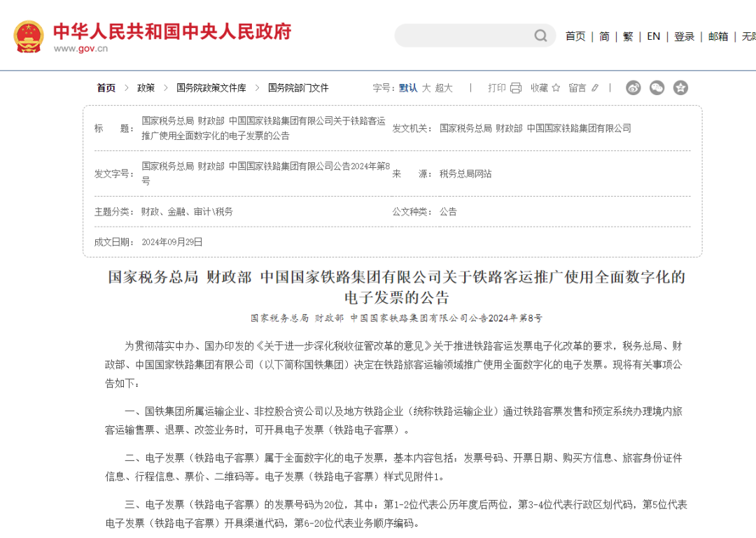The height and width of the screenshot is (538, 756).
Task: Open 国务院部门文件 breadcrumb link
Action: 297,88
